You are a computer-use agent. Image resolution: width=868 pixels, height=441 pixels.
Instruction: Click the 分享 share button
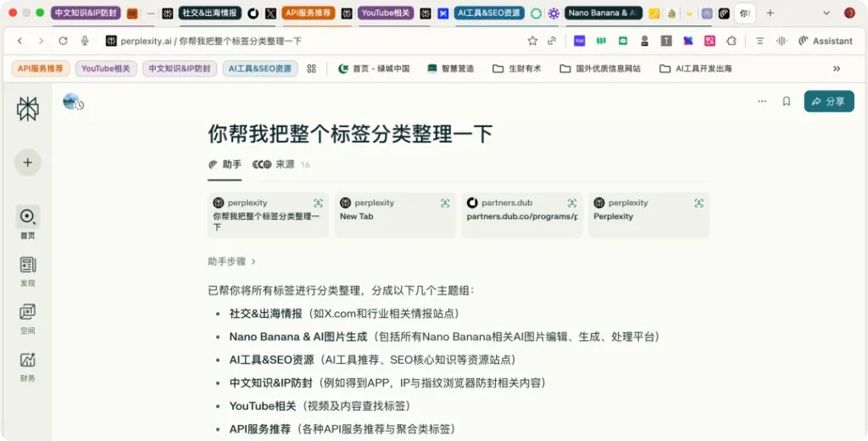[x=829, y=102]
